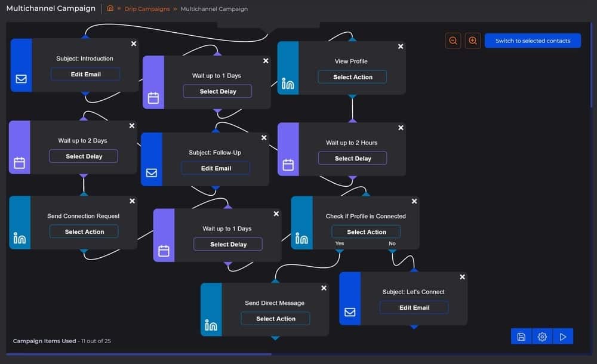
Task: Open the Drip Campaigns breadcrumb link
Action: click(x=146, y=9)
